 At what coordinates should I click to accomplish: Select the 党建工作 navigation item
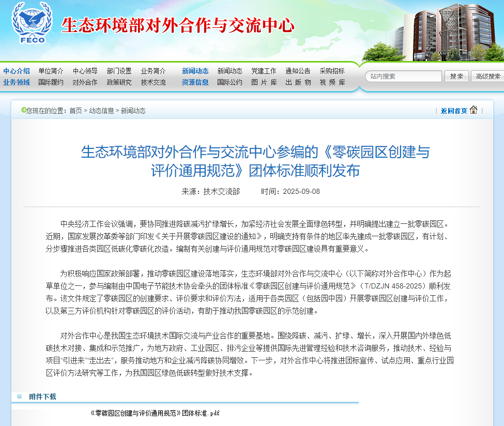pyautogui.click(x=264, y=71)
